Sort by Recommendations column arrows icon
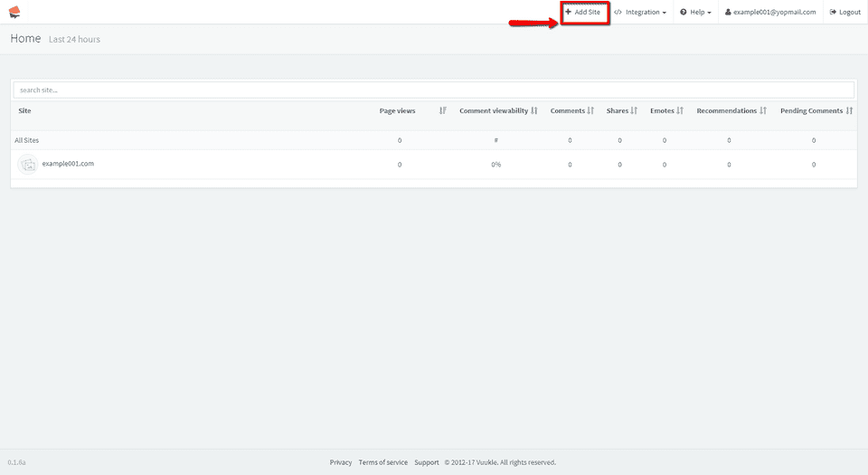 point(763,110)
